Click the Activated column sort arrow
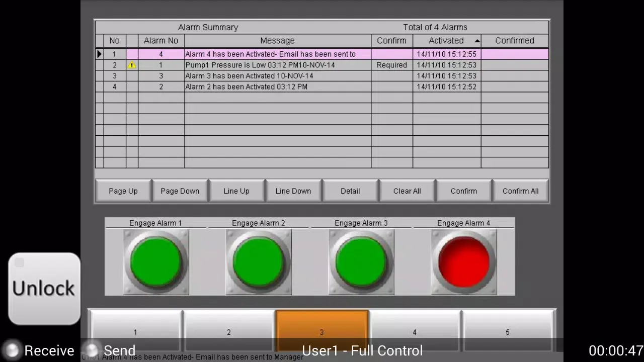Viewport: 644px width, 362px height. click(x=477, y=41)
